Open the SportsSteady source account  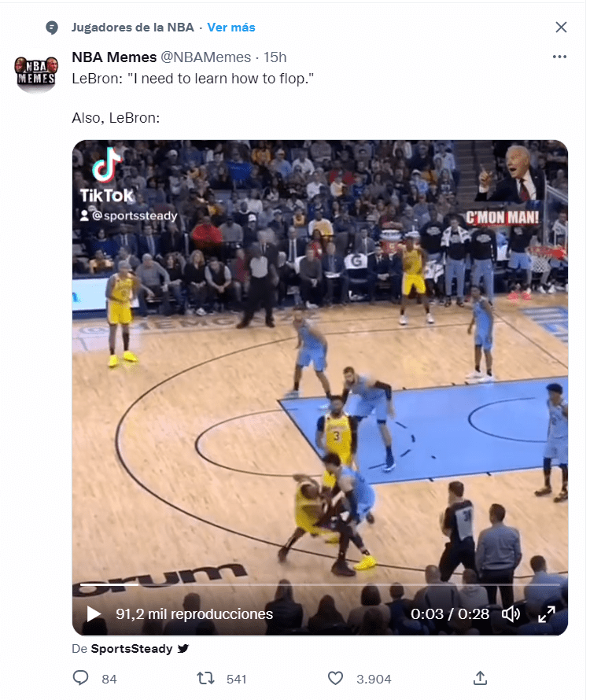point(131,648)
